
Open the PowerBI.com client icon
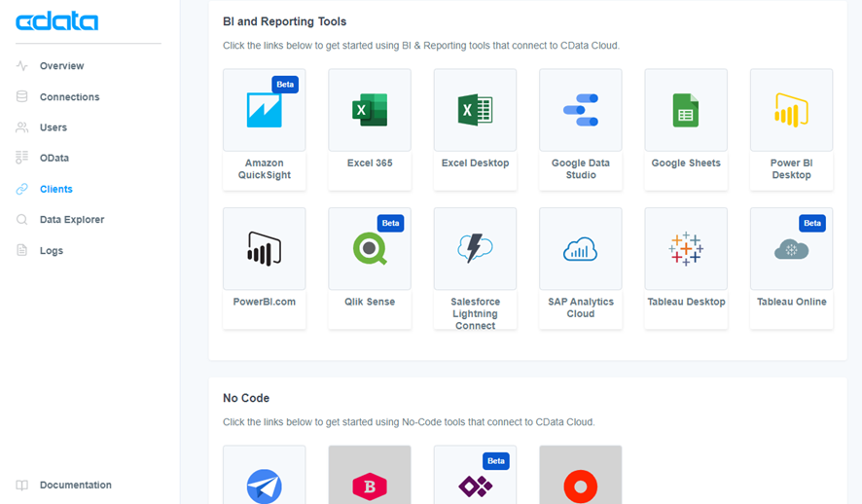[264, 248]
